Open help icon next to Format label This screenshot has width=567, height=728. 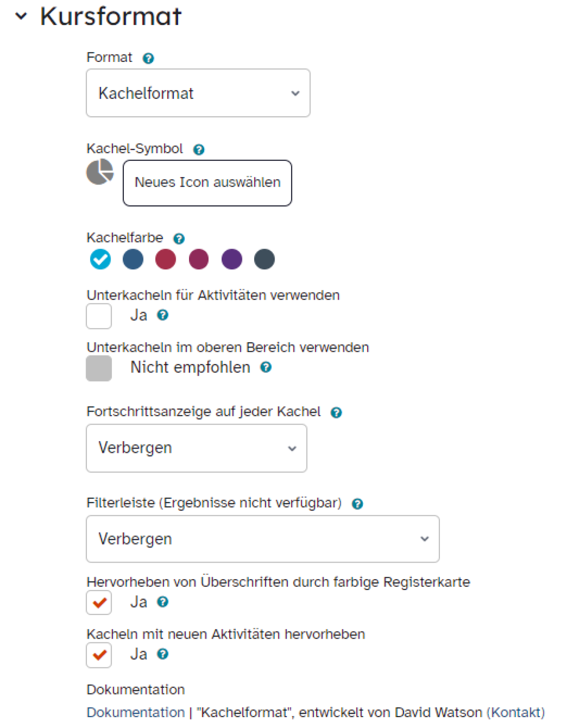tap(148, 58)
